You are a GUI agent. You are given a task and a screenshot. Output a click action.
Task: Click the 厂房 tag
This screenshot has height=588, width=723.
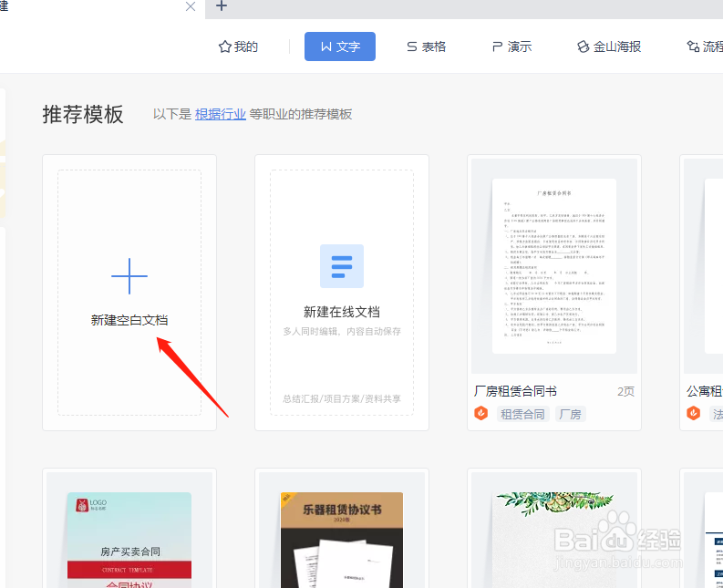tap(570, 414)
